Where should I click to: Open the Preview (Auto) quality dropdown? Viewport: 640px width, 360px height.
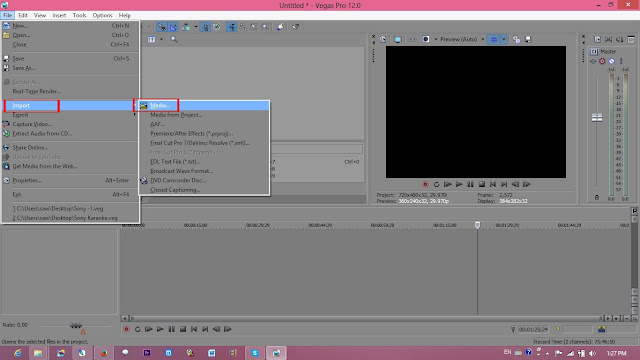(462, 39)
